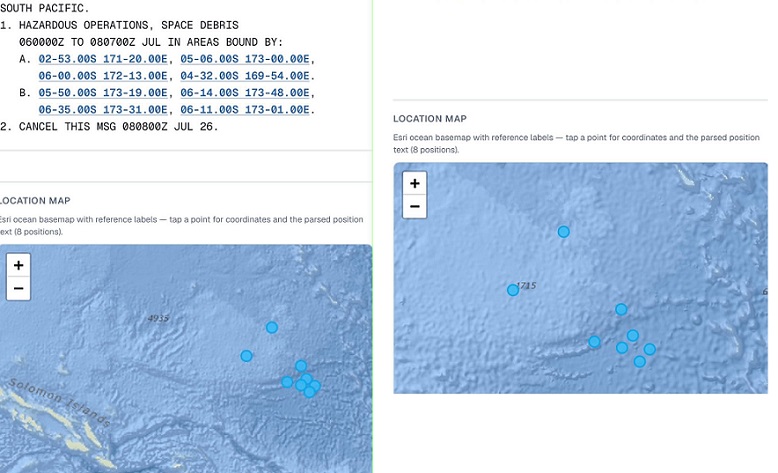
Task: Click 'CANCEL THIS MSG 080800Z JUL 26.' line
Action: (x=118, y=127)
